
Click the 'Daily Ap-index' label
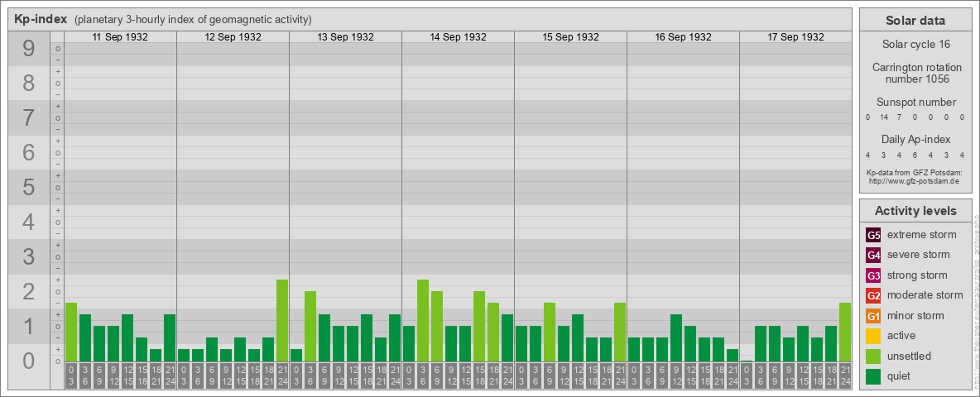pyautogui.click(x=915, y=139)
